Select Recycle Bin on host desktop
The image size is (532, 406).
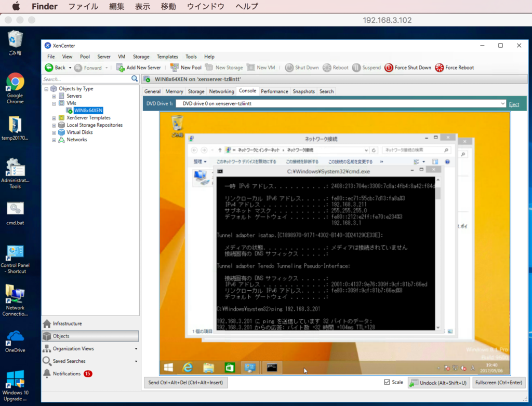click(x=15, y=43)
